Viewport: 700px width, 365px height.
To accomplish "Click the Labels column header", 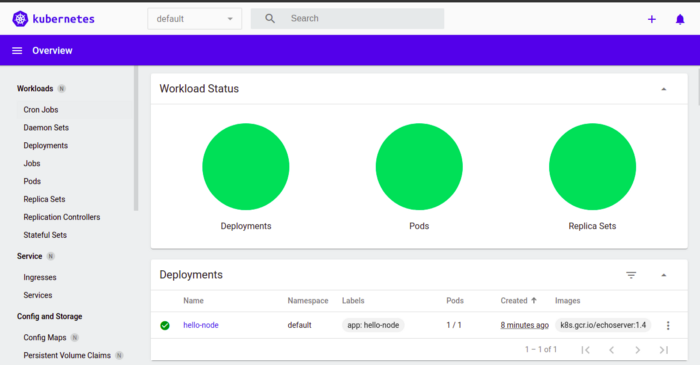I will [x=353, y=300].
